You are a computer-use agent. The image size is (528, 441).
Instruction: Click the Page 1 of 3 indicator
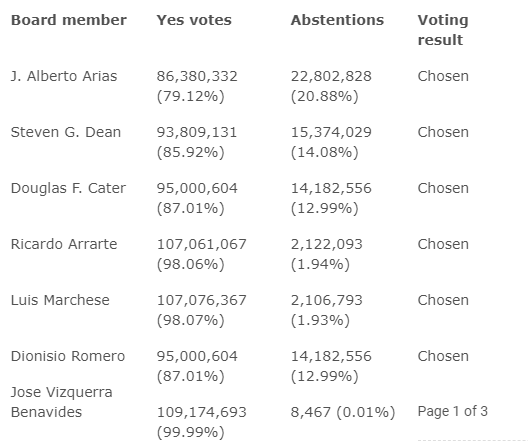tap(453, 411)
